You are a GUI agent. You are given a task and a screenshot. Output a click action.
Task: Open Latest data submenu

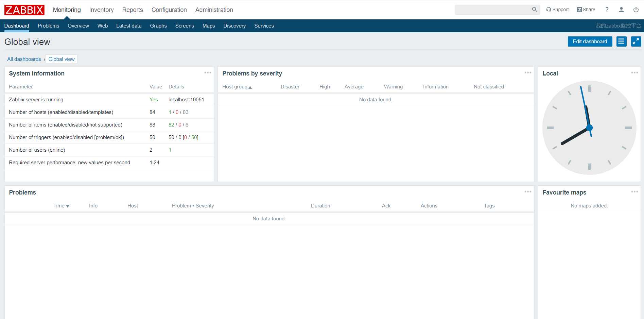point(129,26)
